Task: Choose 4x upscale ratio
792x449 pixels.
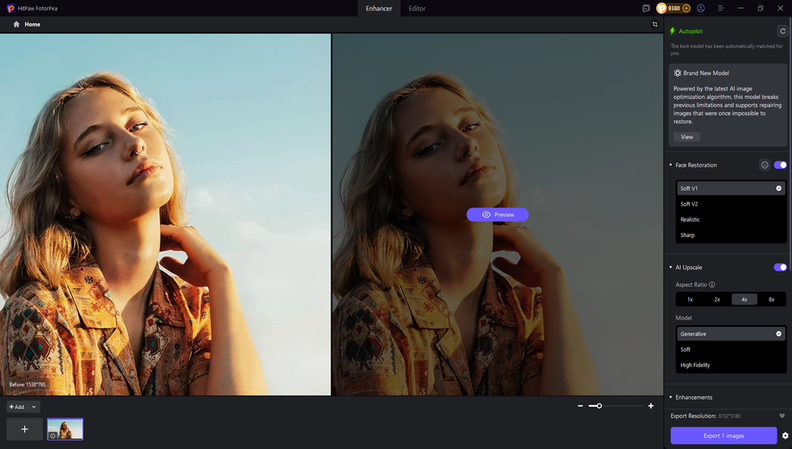Action: pos(744,300)
